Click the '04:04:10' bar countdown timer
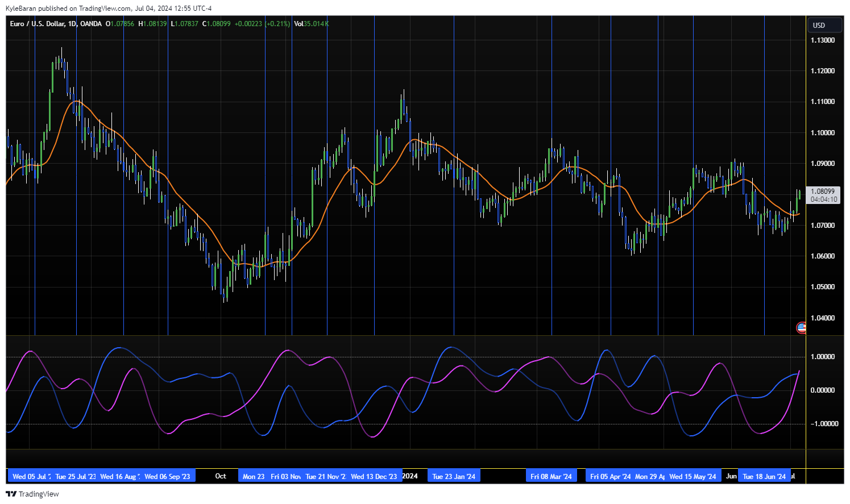850x504 pixels. click(x=824, y=199)
